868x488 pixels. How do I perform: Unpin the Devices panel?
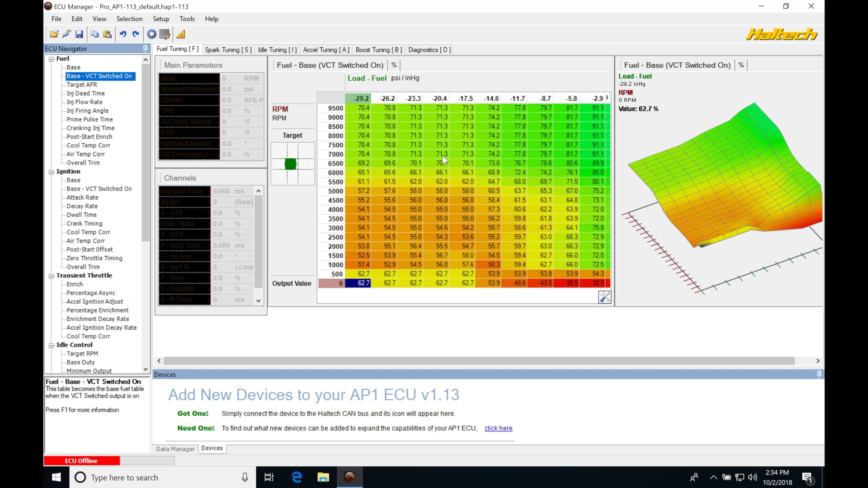pos(818,374)
